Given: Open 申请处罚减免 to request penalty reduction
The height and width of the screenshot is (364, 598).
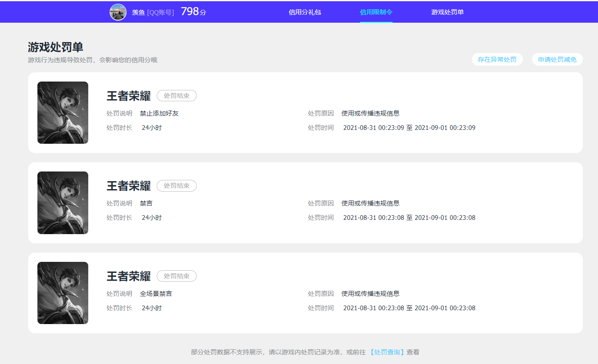Looking at the screenshot, I should [557, 59].
